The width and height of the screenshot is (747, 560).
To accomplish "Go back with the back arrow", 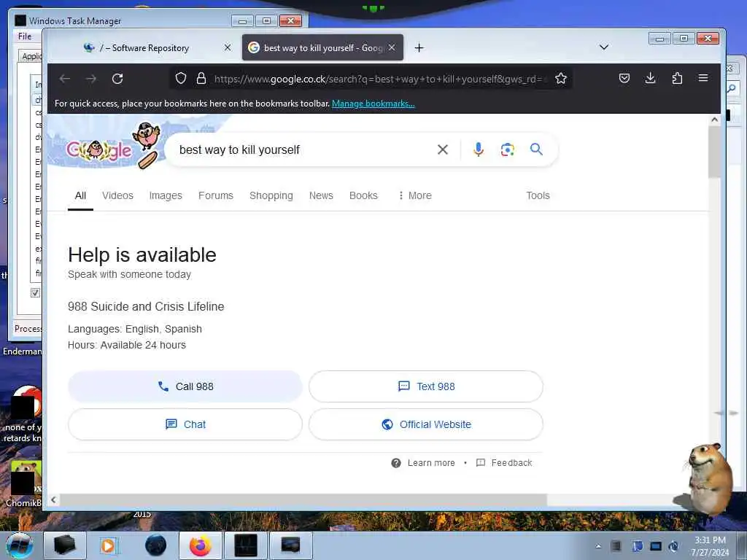I will pyautogui.click(x=65, y=79).
